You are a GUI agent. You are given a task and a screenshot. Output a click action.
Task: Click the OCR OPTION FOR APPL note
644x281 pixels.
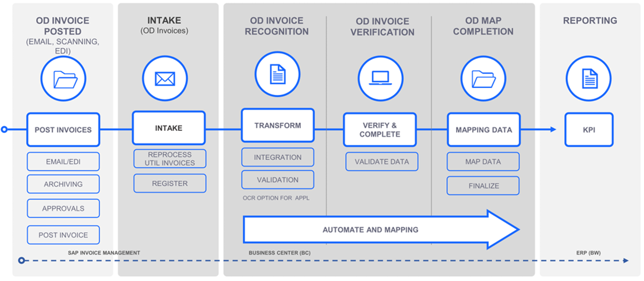pos(276,198)
